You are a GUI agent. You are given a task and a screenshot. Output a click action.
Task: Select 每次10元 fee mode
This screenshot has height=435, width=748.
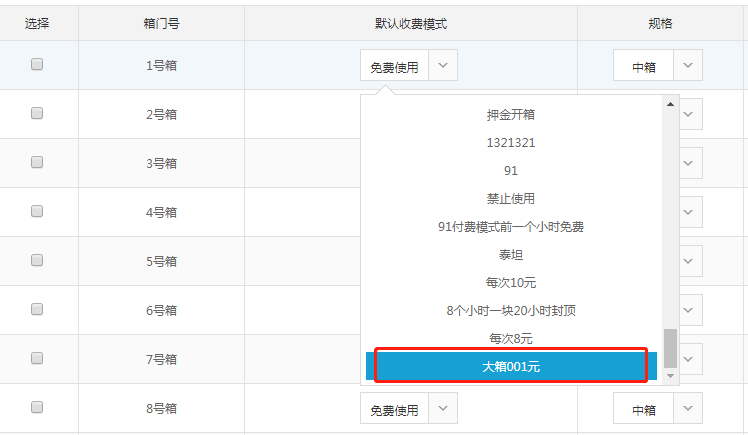pyautogui.click(x=511, y=283)
